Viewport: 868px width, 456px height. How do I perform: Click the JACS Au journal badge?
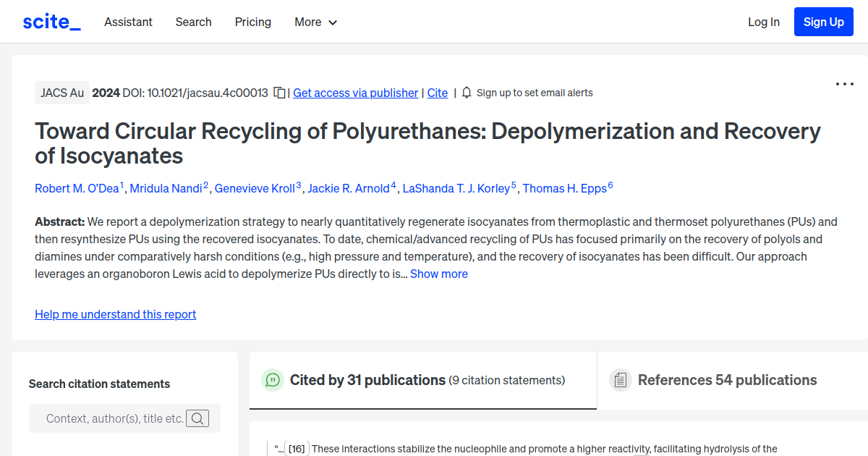(62, 92)
